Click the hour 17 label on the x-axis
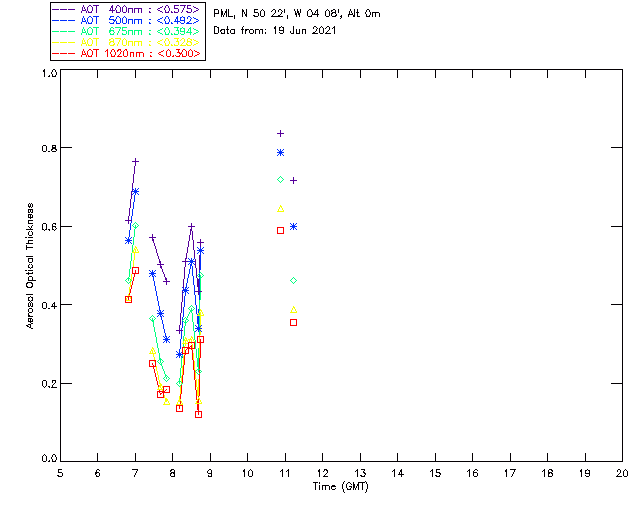Screen dimensions: 640x512 [510, 473]
